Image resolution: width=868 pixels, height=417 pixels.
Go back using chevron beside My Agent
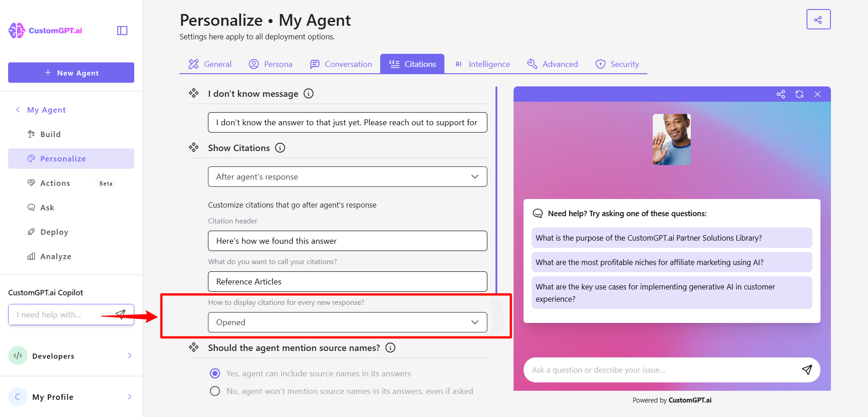(x=18, y=109)
